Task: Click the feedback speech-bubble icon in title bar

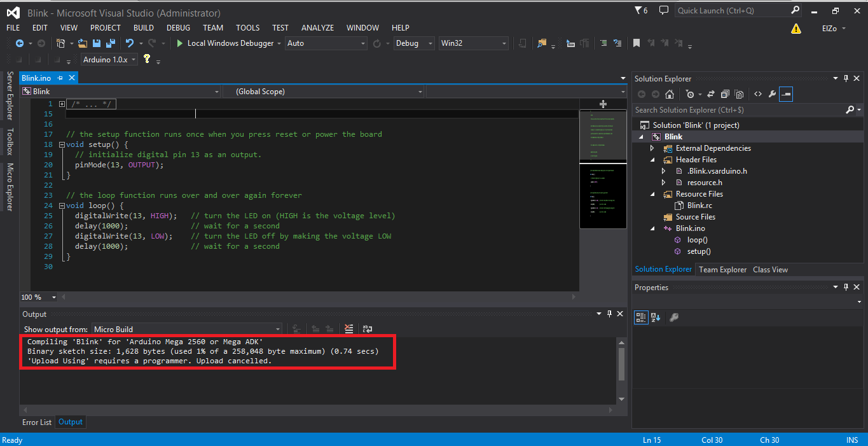Action: [x=664, y=11]
